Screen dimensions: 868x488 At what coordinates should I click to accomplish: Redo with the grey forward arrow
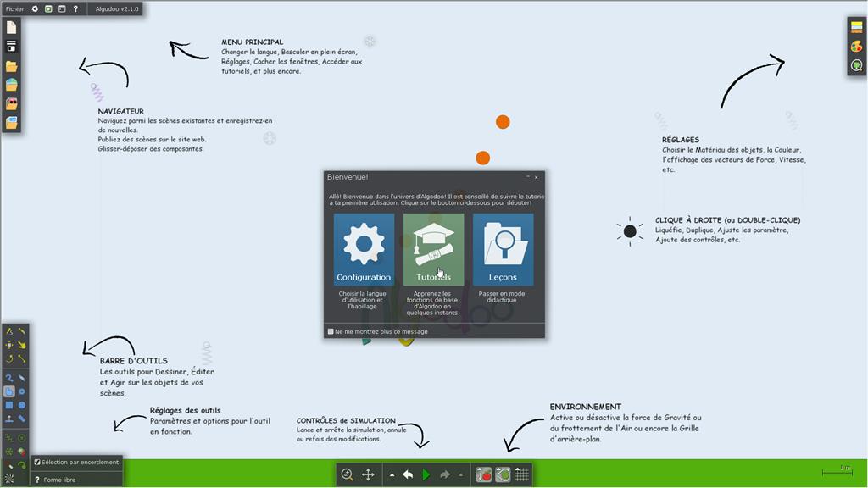tap(444, 474)
